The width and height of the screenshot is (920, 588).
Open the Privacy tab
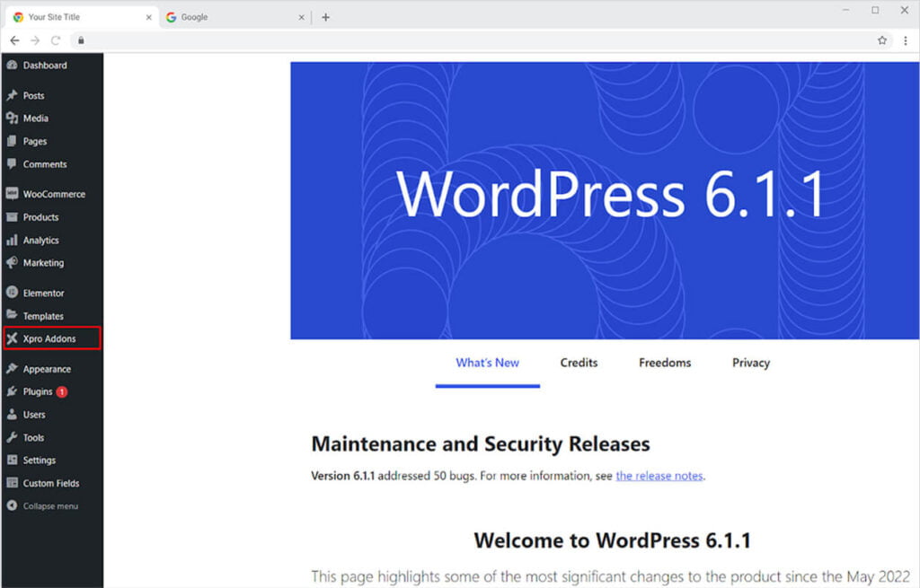click(750, 363)
